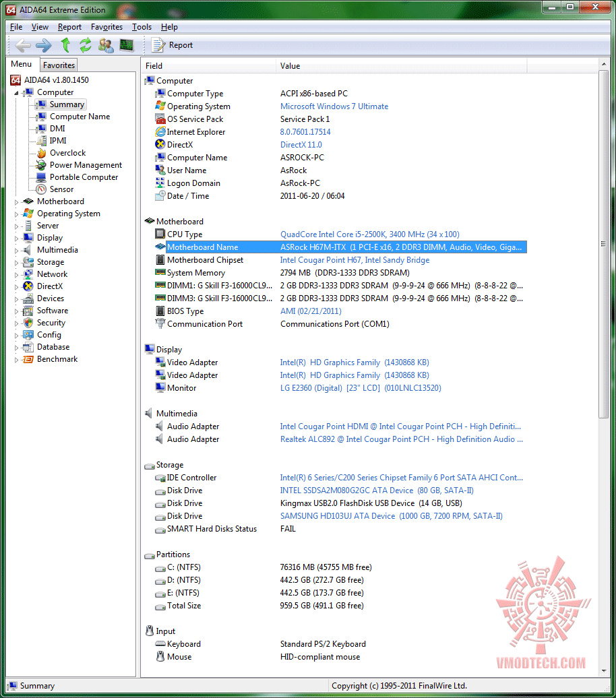Click the Devices tree icon
Image resolution: width=616 pixels, height=698 pixels.
[28, 298]
